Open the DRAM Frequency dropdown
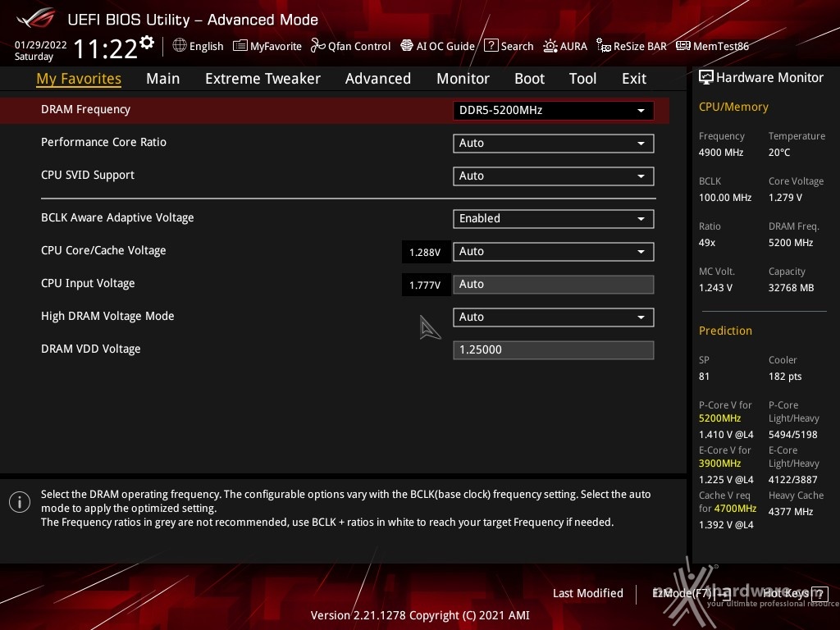The width and height of the screenshot is (840, 630). pos(554,111)
